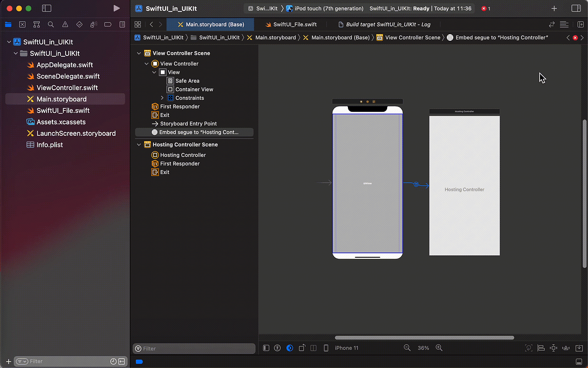Toggle the accessibility inspector preview

point(277,348)
